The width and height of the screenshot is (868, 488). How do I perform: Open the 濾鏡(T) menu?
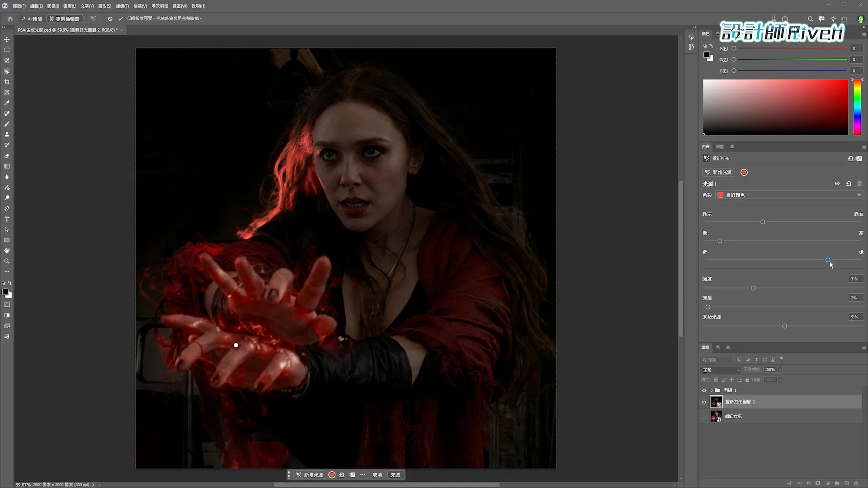[122, 6]
